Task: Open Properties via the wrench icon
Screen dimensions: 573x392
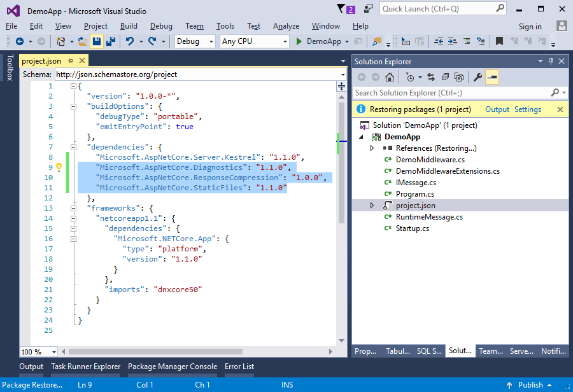Action: pyautogui.click(x=478, y=77)
